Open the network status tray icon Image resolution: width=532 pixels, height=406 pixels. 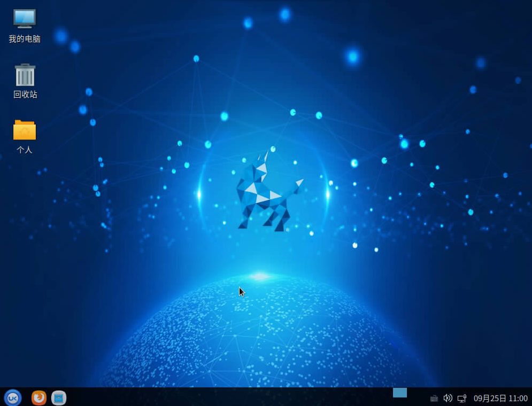pyautogui.click(x=462, y=398)
